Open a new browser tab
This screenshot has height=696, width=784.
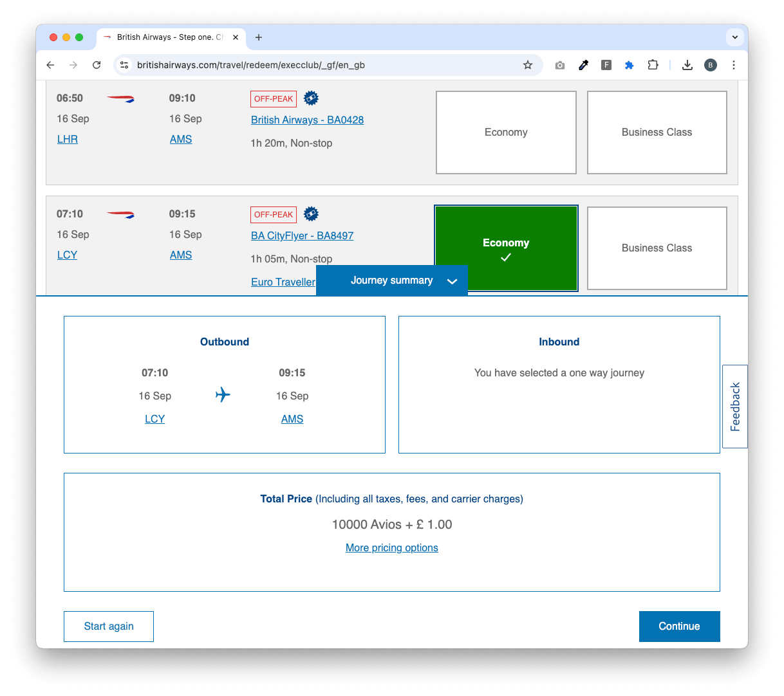(259, 37)
